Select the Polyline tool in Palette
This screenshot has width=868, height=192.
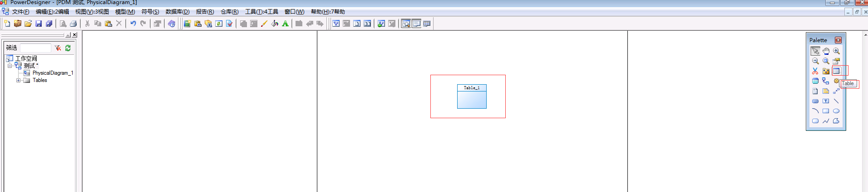826,121
